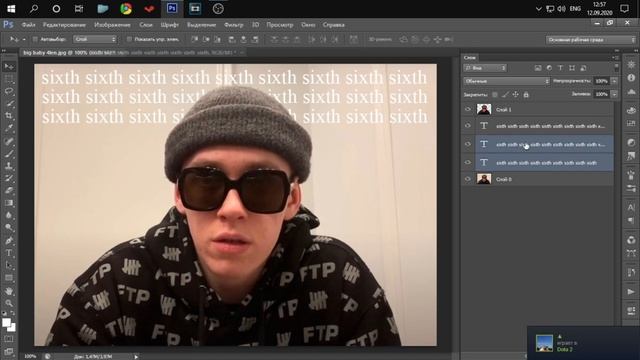This screenshot has width=640, height=360.
Task: Filter layers by smart object type
Action: pos(583,68)
